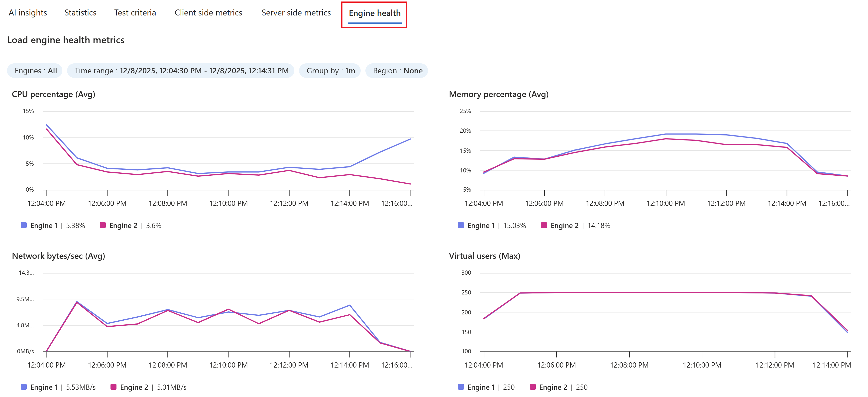Open the Test criteria tab

click(x=135, y=13)
